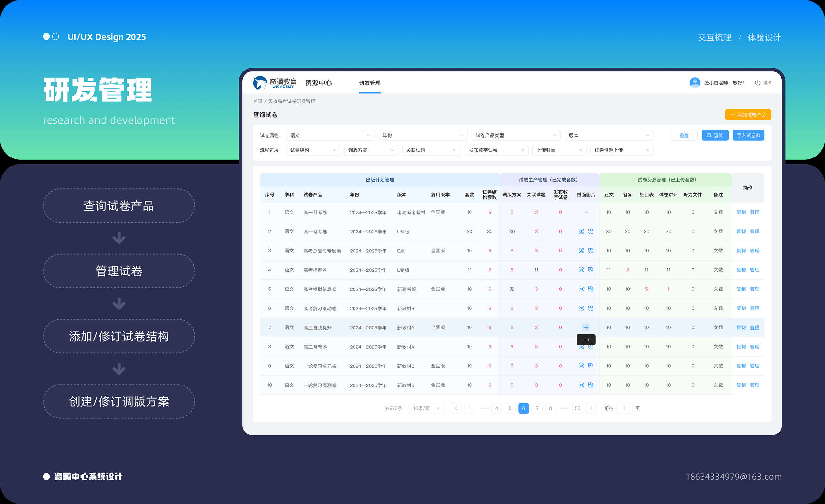
Task: Click the 添加试卷产品 button
Action: pos(748,115)
